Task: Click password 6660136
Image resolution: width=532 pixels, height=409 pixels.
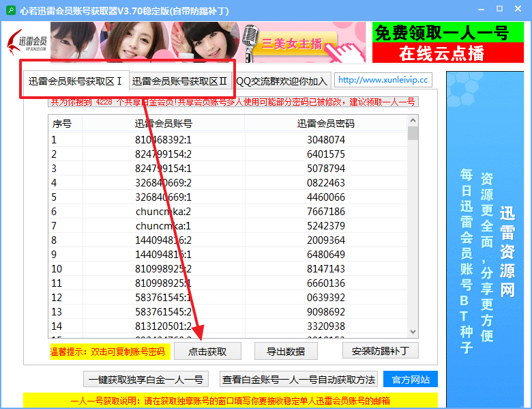Action: pos(326,283)
